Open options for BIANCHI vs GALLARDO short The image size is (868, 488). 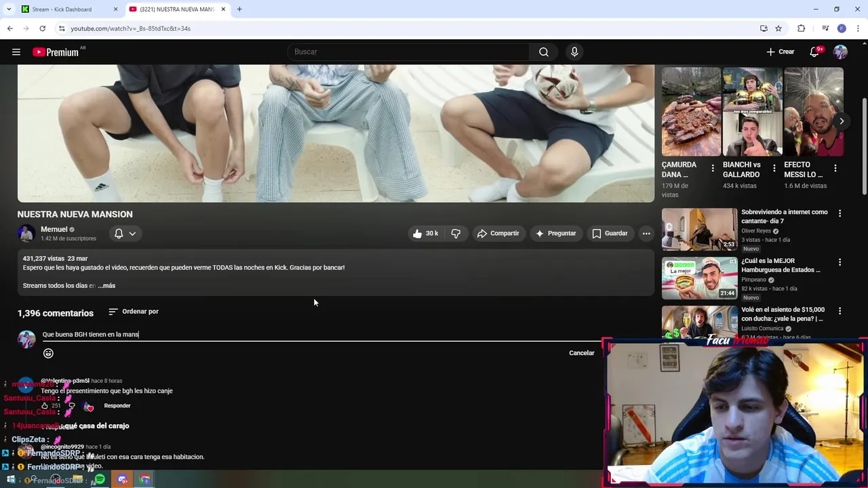coord(774,168)
